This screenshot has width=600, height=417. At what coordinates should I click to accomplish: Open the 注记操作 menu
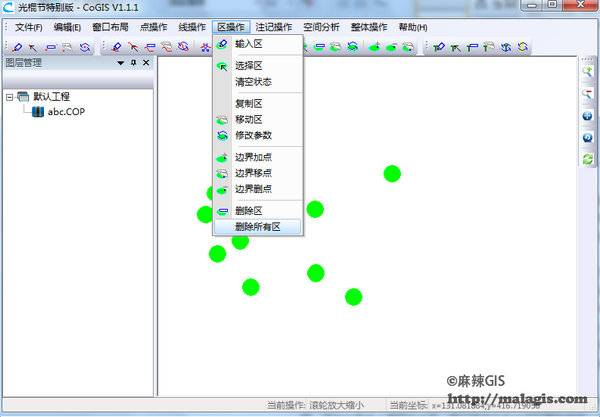click(274, 27)
